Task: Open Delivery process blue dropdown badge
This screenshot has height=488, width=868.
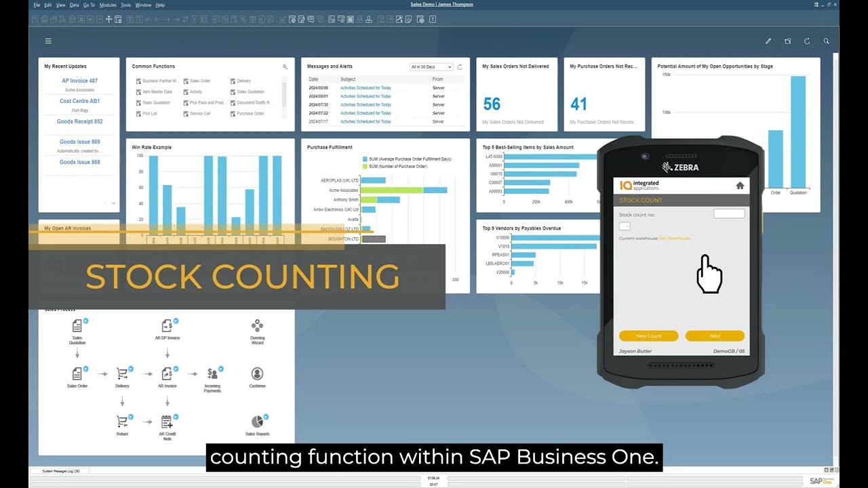Action: pos(130,369)
